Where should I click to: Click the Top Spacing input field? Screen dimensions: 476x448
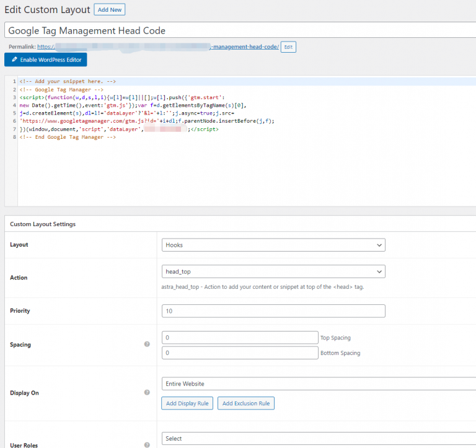(x=240, y=338)
